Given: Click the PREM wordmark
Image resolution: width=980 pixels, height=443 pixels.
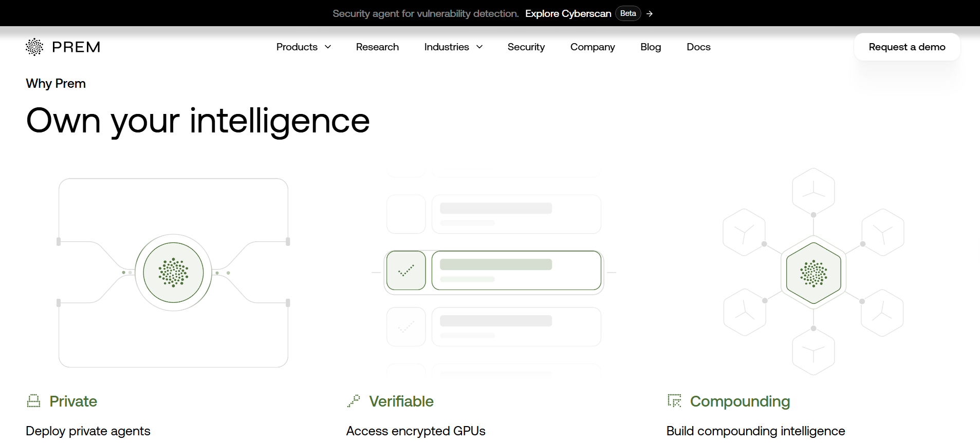Looking at the screenshot, I should pyautogui.click(x=76, y=47).
